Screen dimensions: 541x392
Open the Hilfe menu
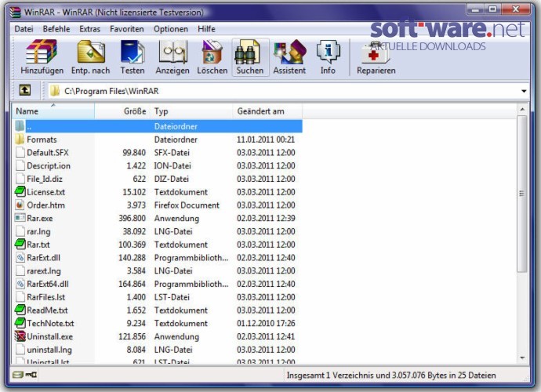206,29
